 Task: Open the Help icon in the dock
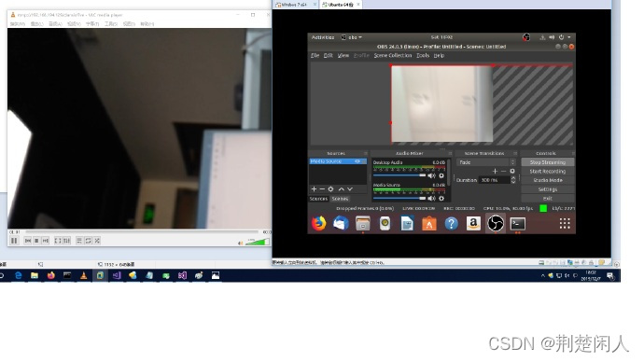[x=452, y=224]
